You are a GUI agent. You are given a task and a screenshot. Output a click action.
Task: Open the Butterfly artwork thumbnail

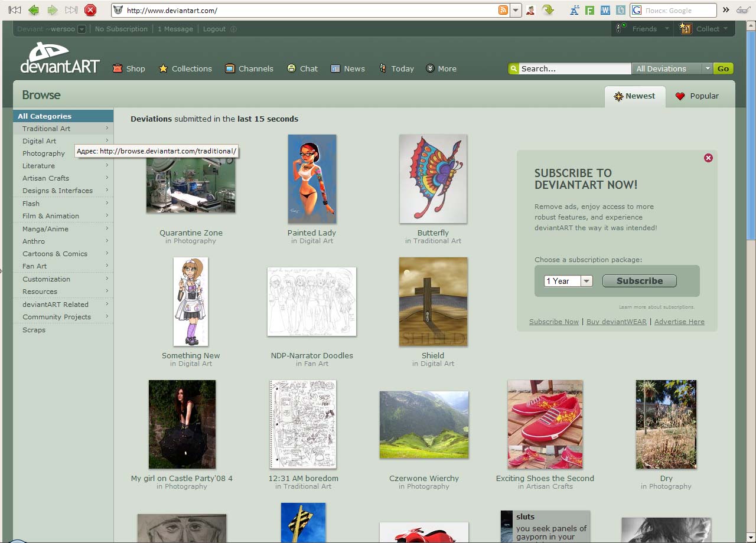tap(433, 179)
